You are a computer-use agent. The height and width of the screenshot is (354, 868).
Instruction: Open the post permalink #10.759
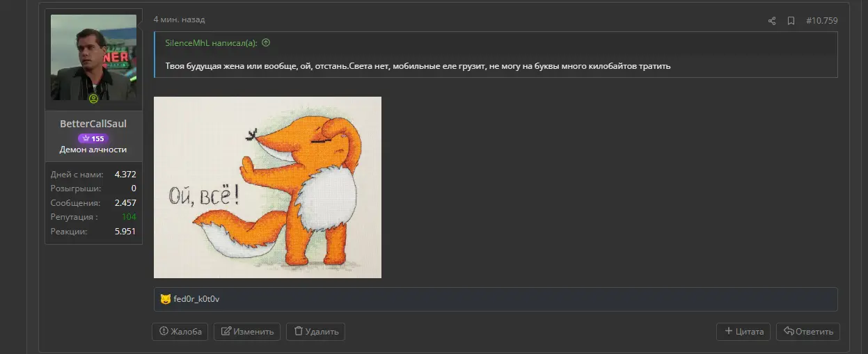(x=822, y=21)
